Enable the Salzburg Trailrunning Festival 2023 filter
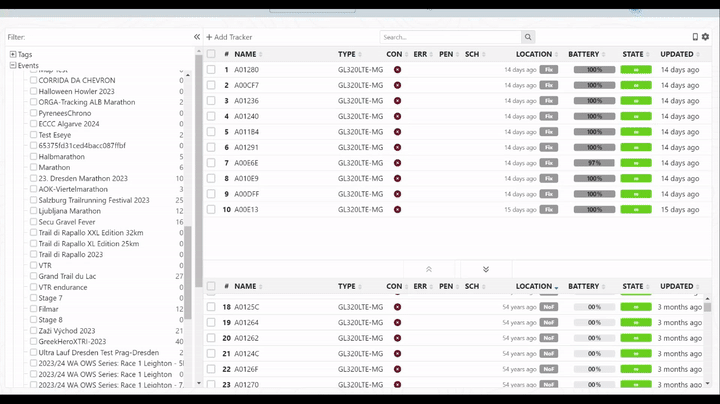The height and width of the screenshot is (404, 720). pos(33,200)
